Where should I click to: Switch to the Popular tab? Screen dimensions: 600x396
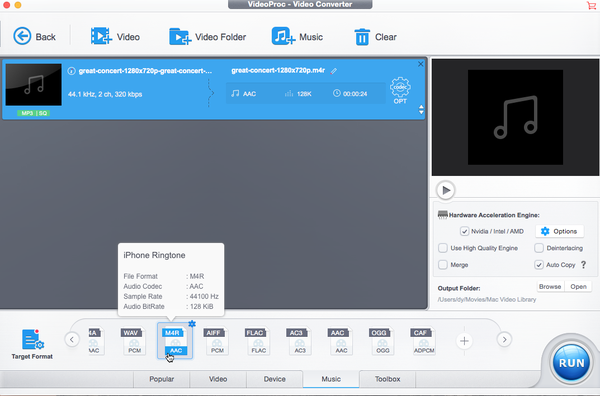(x=161, y=379)
